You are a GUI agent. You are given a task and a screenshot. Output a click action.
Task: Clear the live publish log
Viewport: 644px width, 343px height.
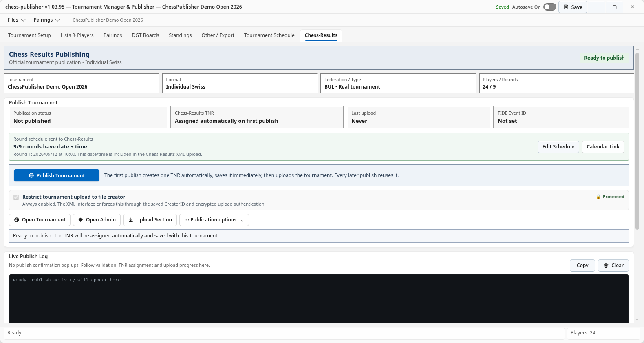coord(613,266)
